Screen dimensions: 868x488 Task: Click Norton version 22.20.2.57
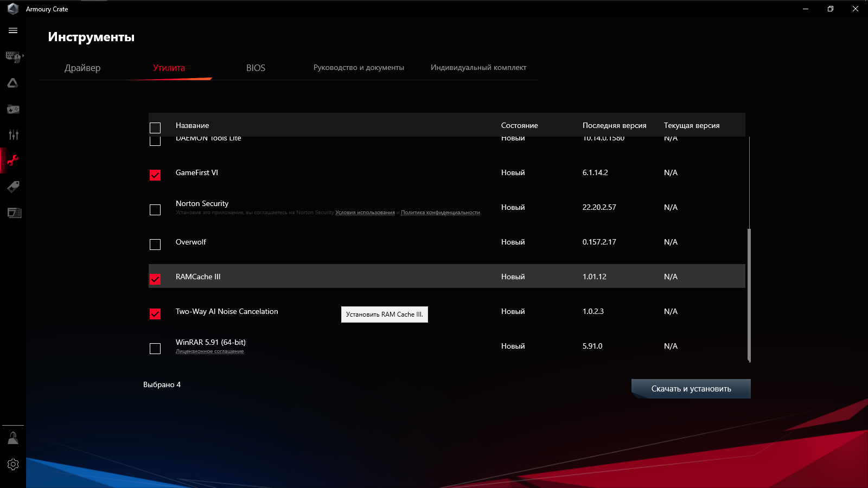click(599, 207)
